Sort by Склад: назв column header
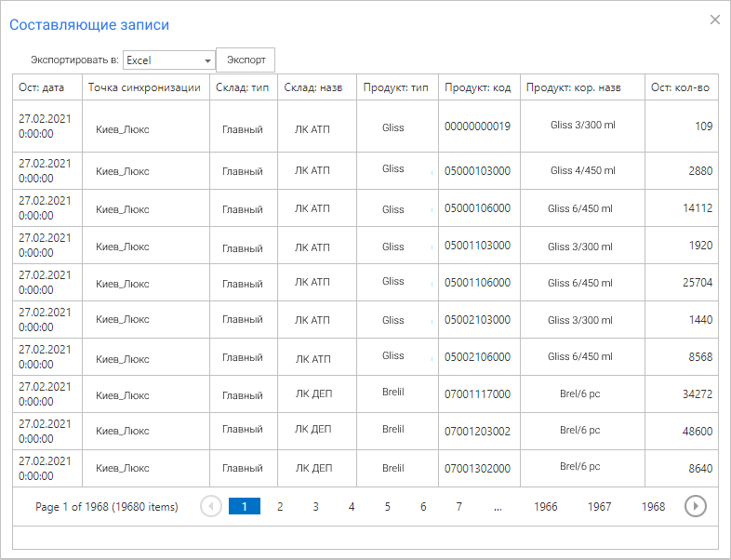Image resolution: width=731 pixels, height=560 pixels. 317,87
